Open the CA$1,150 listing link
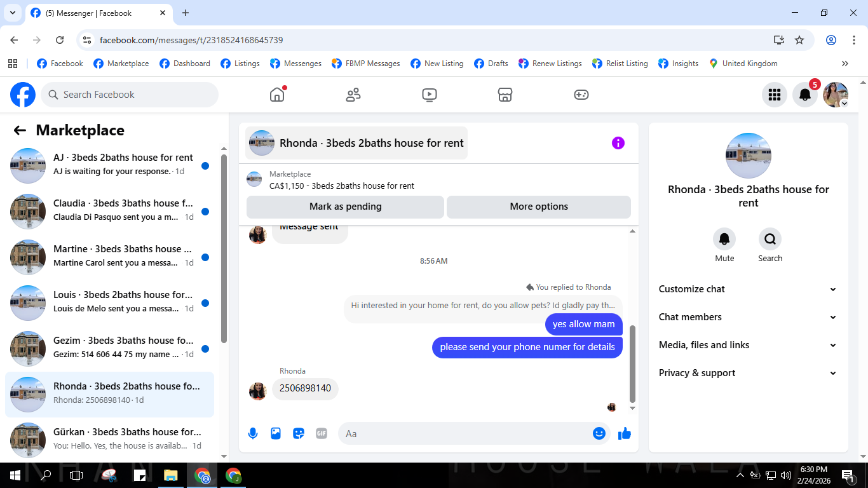The height and width of the screenshot is (488, 868). click(x=342, y=186)
